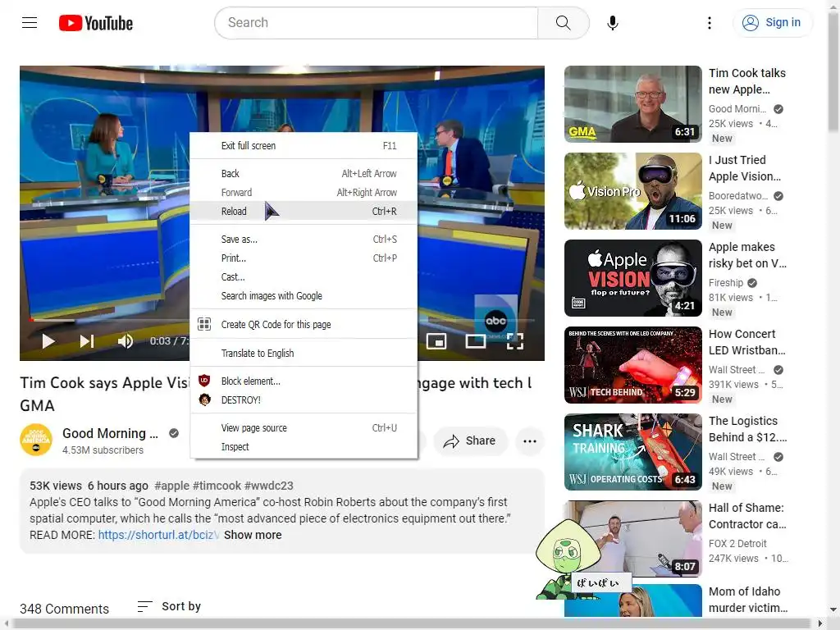Share the video
This screenshot has height=630, width=840.
(x=470, y=441)
